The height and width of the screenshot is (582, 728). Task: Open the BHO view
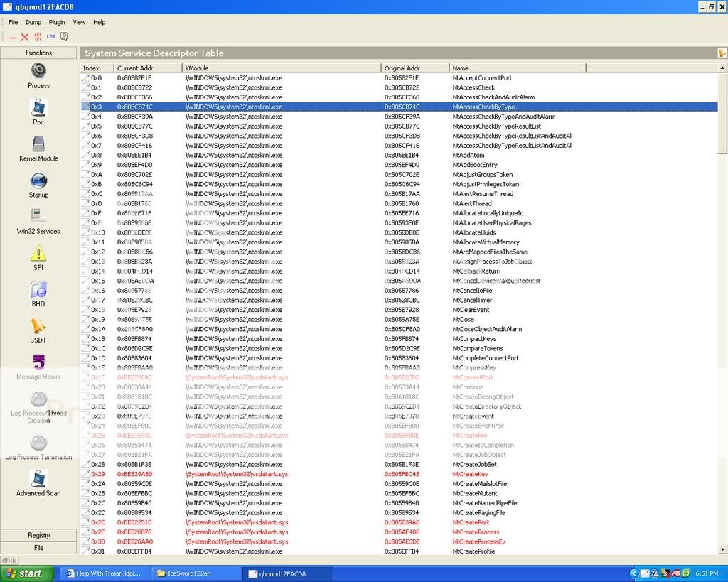coord(38,290)
